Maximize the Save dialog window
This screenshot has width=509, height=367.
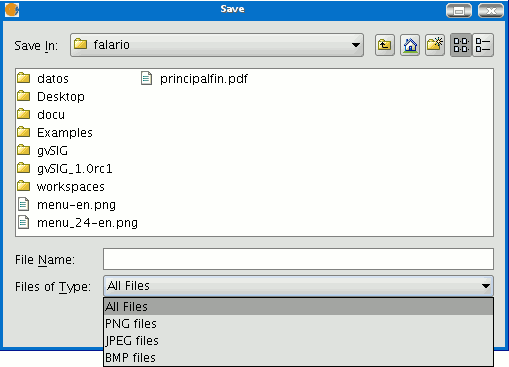click(x=459, y=10)
